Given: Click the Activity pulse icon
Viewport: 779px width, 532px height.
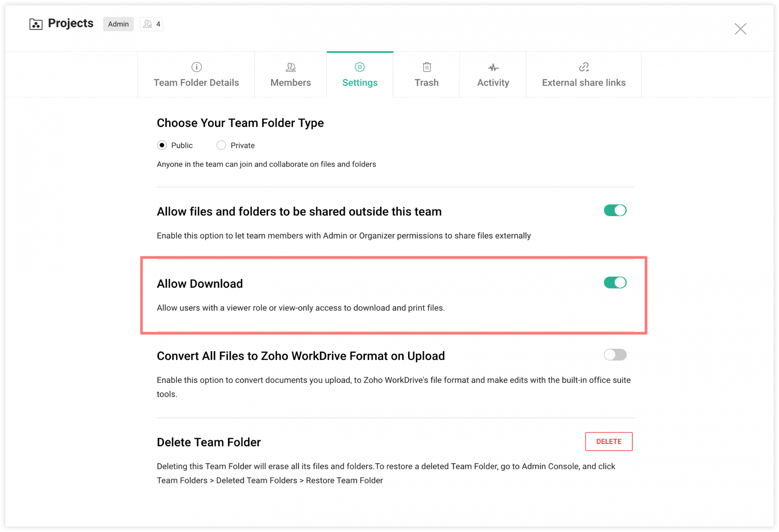Looking at the screenshot, I should point(493,67).
